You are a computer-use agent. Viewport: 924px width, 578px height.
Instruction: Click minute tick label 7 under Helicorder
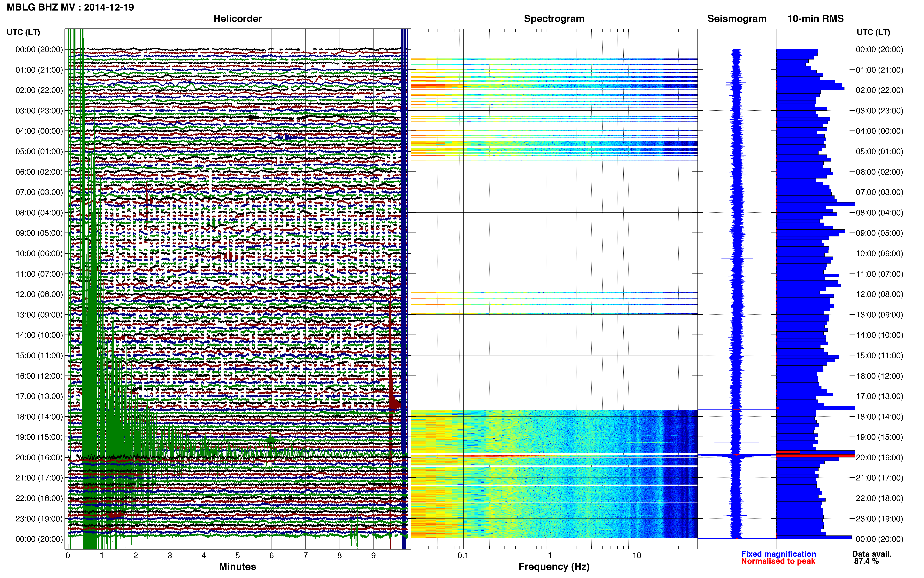[306, 555]
